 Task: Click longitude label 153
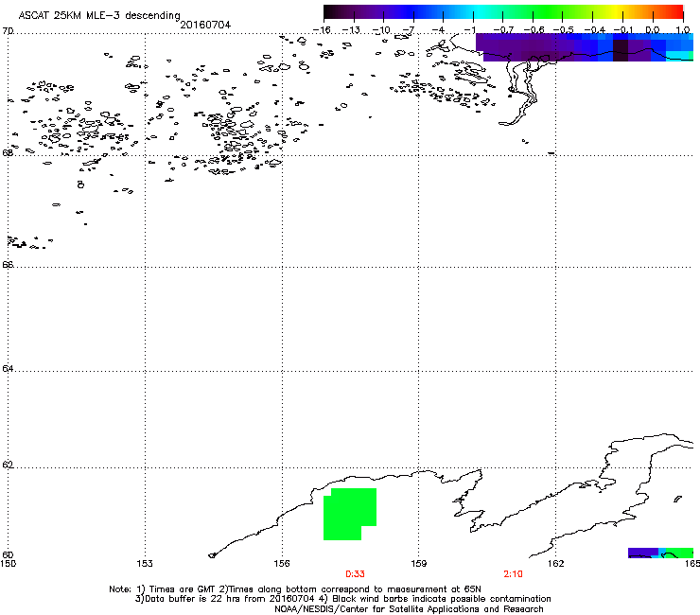(145, 564)
